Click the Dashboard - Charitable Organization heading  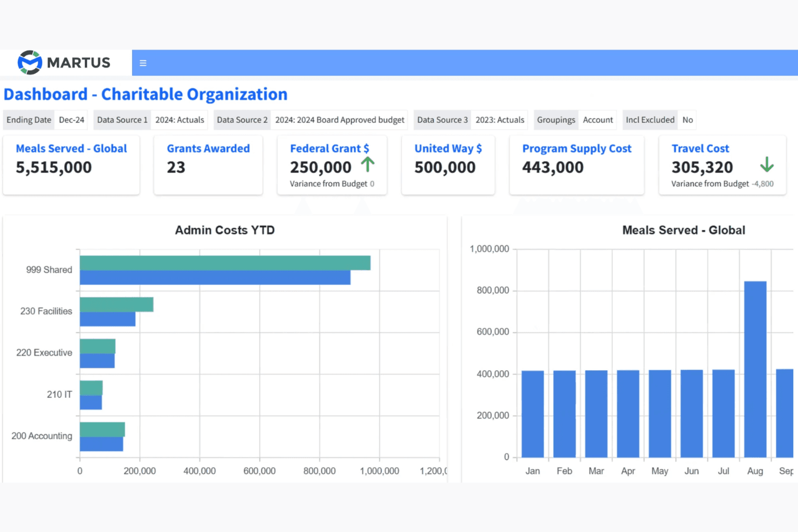(146, 94)
